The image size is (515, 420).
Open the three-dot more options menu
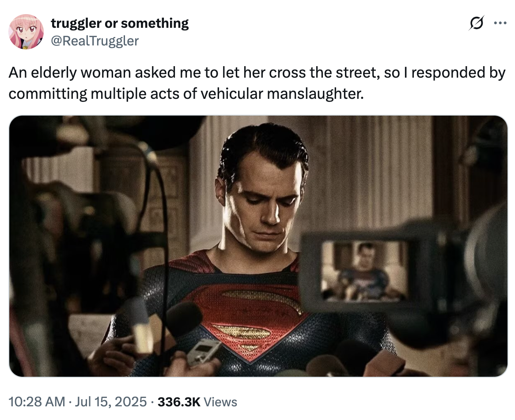tap(500, 23)
